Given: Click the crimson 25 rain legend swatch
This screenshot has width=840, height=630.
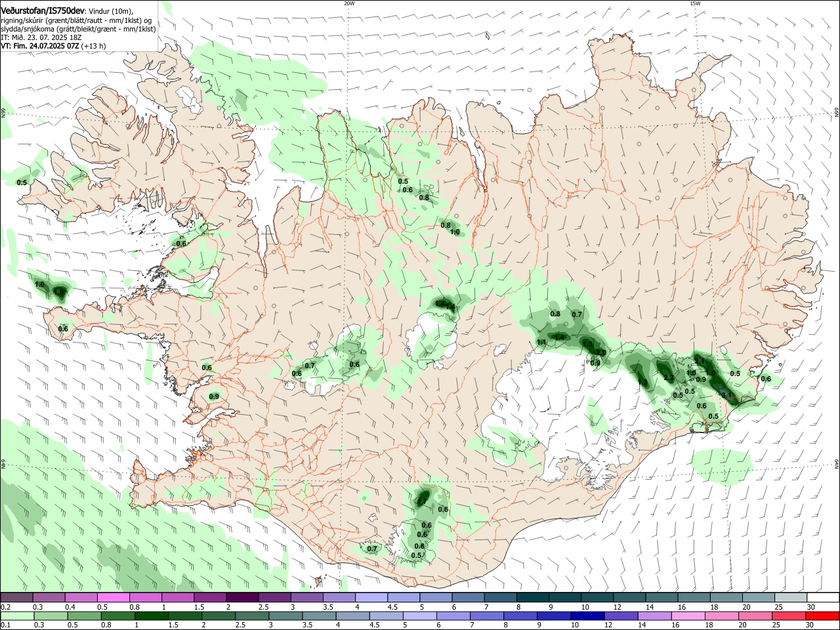Looking at the screenshot, I should point(789,616).
